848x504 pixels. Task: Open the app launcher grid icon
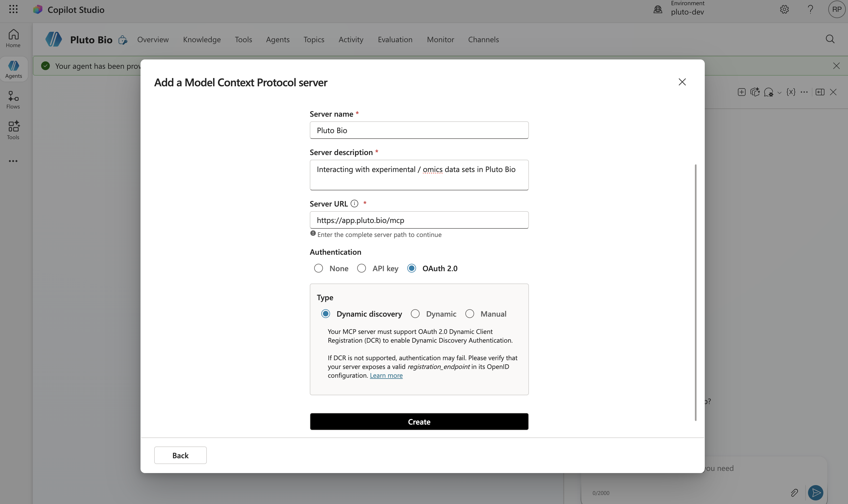click(13, 9)
